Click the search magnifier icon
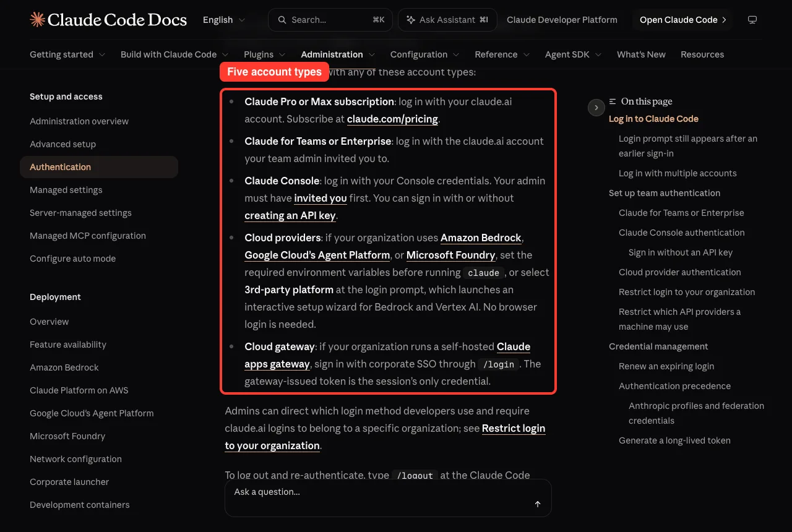The image size is (792, 532). [282, 20]
